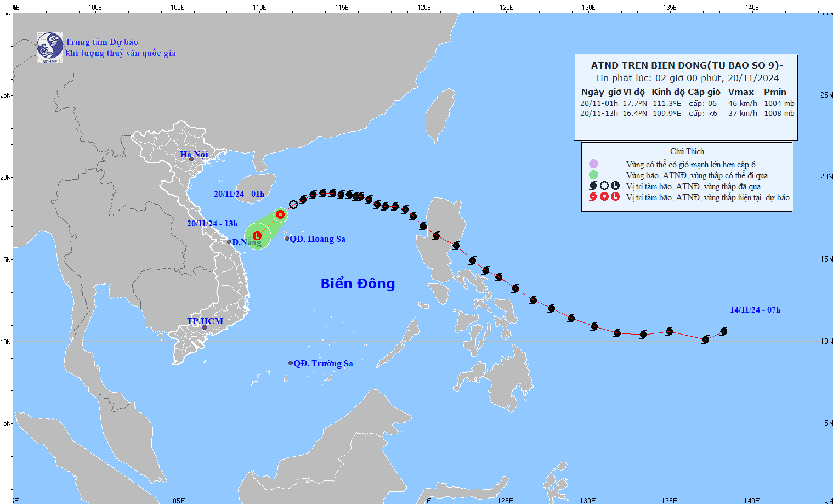Click the 'Trung tâm Dự báo' heading
The image size is (833, 504).
pyautogui.click(x=101, y=42)
